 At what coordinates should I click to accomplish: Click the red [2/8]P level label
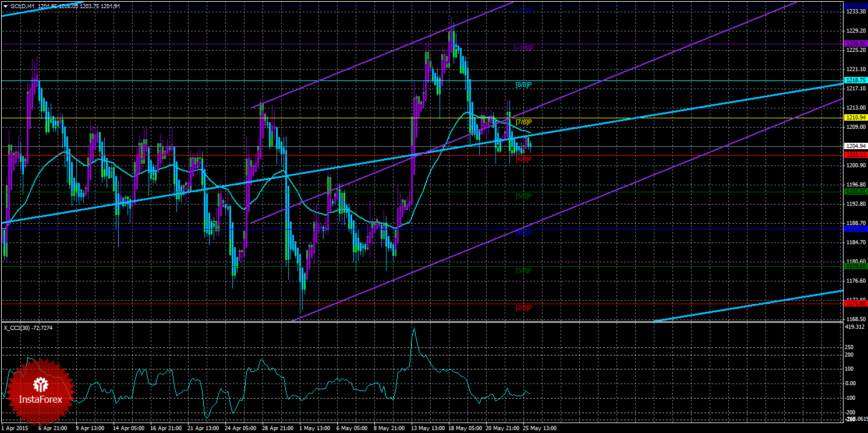tap(524, 308)
